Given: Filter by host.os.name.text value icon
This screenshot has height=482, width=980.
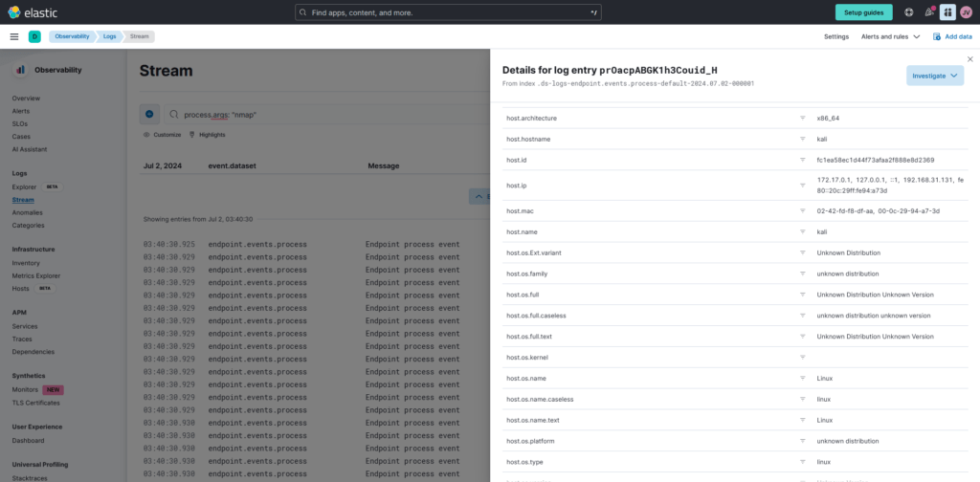Looking at the screenshot, I should (x=803, y=420).
